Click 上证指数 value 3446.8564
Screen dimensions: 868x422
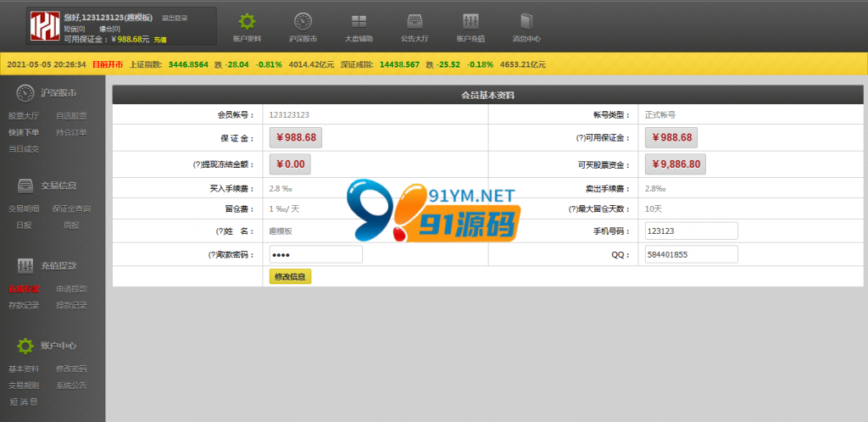tap(188, 64)
